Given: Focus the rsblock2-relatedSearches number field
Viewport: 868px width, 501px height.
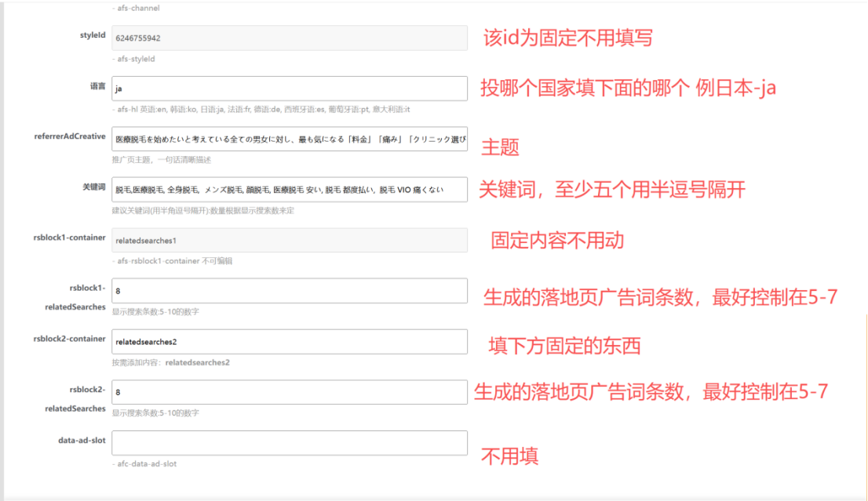Looking at the screenshot, I should click(289, 392).
